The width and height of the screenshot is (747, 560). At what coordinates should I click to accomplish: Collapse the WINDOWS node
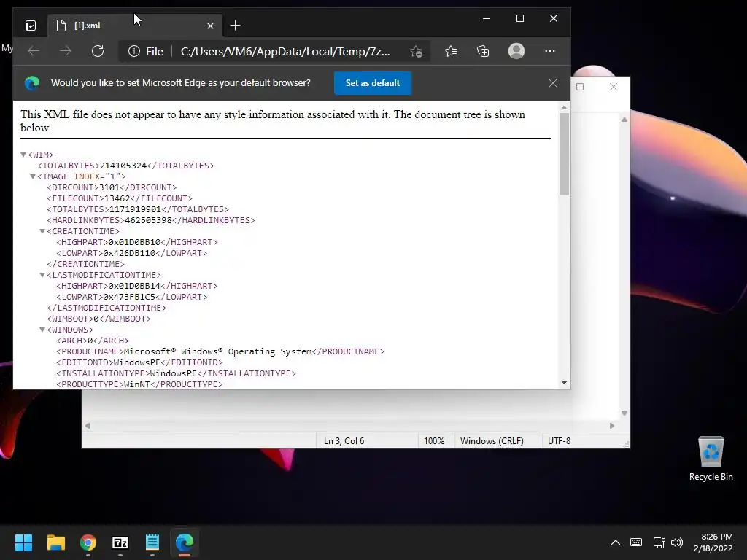42,330
